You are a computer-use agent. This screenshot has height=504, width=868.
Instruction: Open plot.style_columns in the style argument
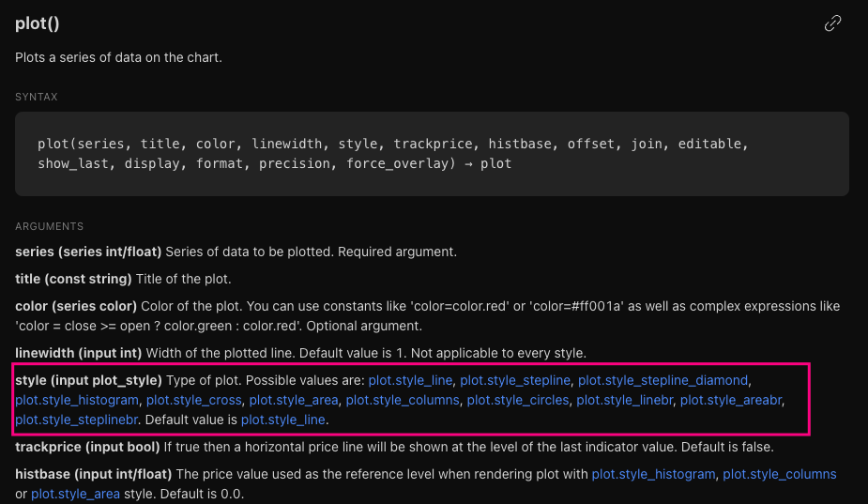pos(403,400)
